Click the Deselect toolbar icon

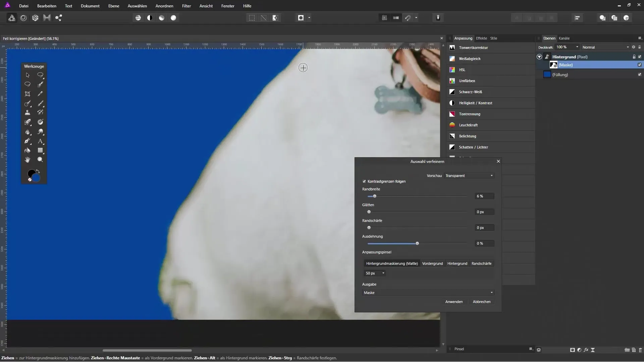tap(264, 18)
